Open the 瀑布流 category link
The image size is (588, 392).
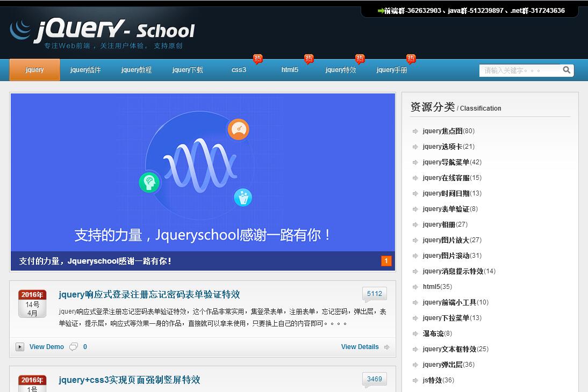tap(433, 333)
